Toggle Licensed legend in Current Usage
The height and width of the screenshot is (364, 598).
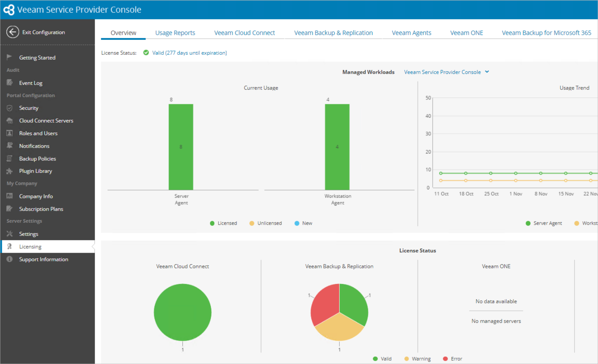(x=223, y=223)
